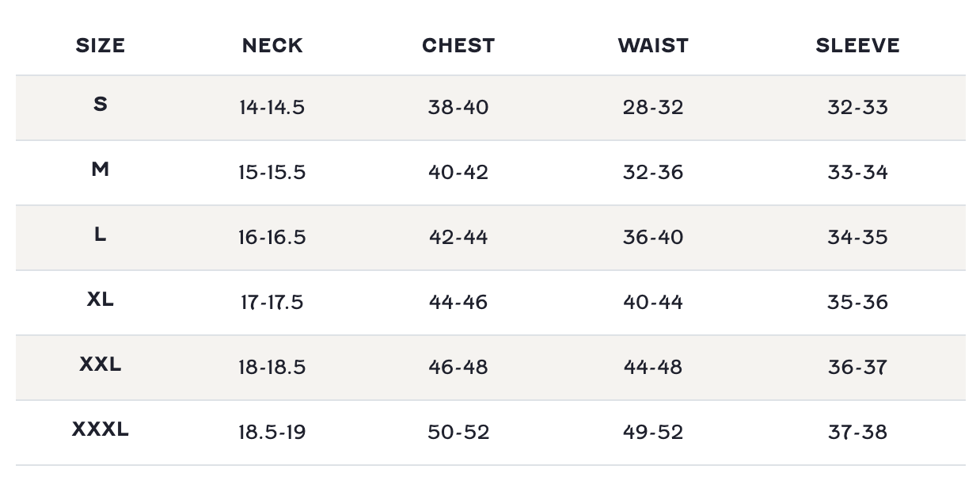Click neck measurement 14-14.5 for size S

(272, 108)
